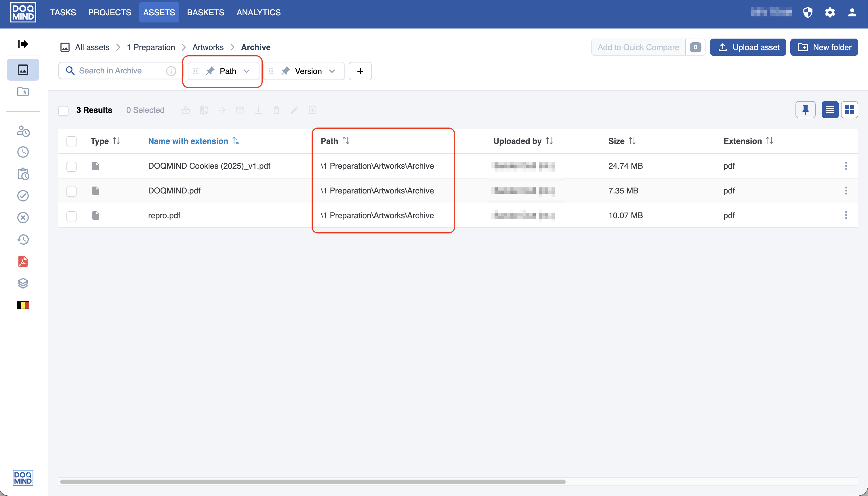Select the repro.pdf row checkbox
Viewport: 868px width, 496px height.
71,216
